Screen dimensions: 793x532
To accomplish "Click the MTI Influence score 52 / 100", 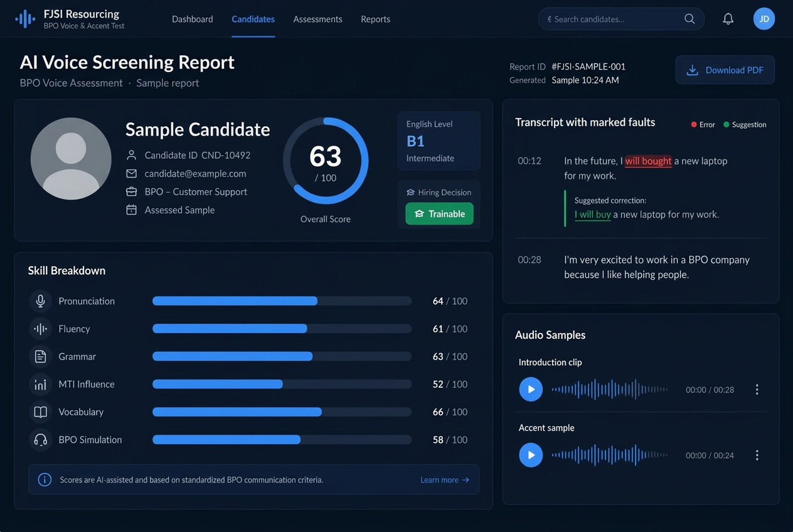I will 450,384.
